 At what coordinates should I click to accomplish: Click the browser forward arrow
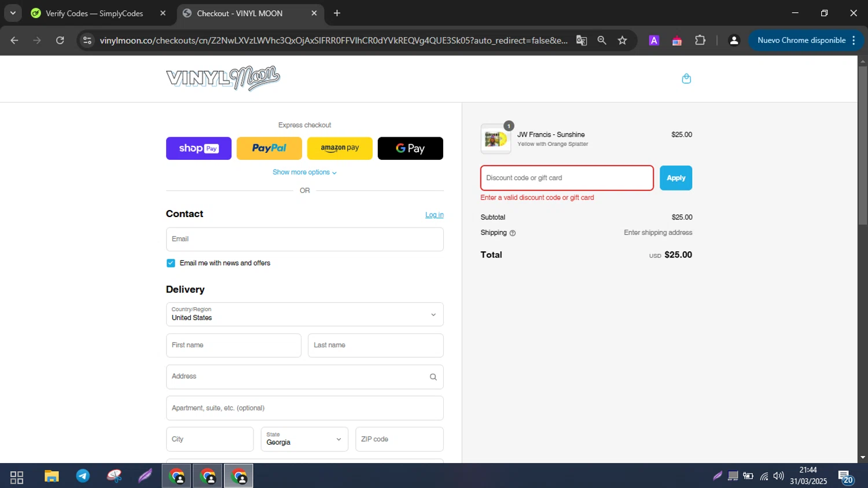37,41
